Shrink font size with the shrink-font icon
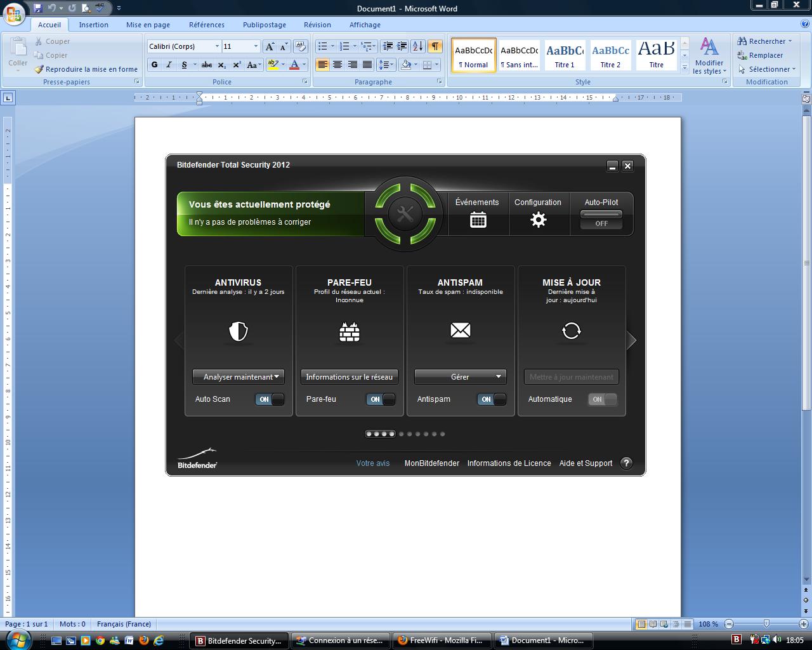 284,46
